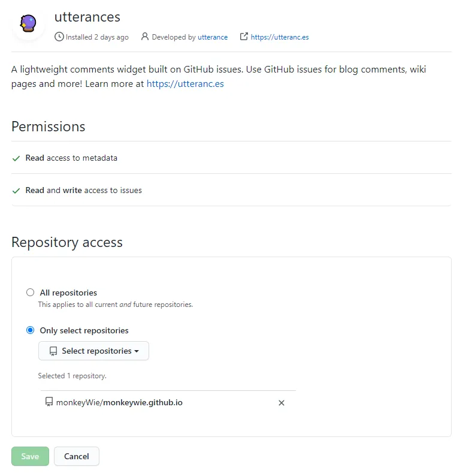Click the monkeyWie/monkeywie.github.io repository name
The height and width of the screenshot is (476, 469).
click(119, 402)
